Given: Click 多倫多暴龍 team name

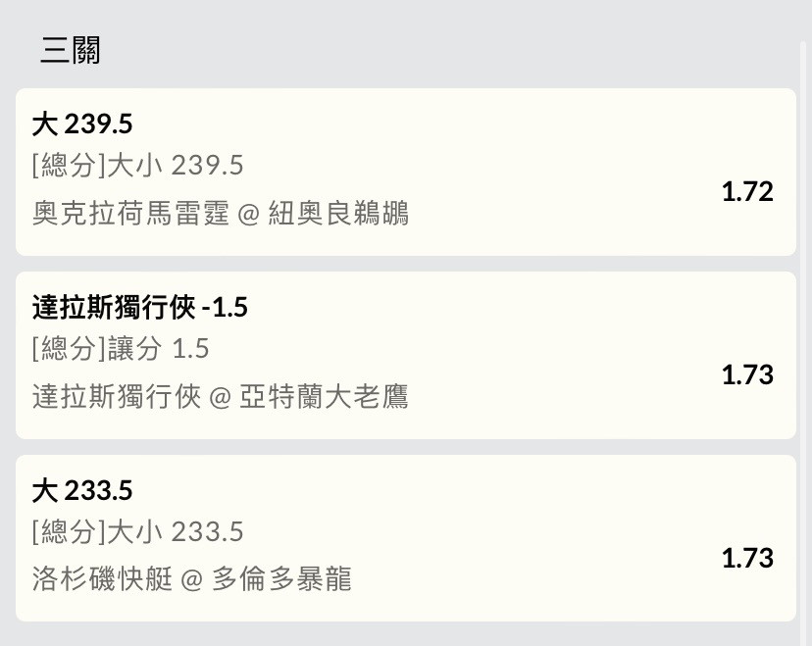Looking at the screenshot, I should coord(281,578).
